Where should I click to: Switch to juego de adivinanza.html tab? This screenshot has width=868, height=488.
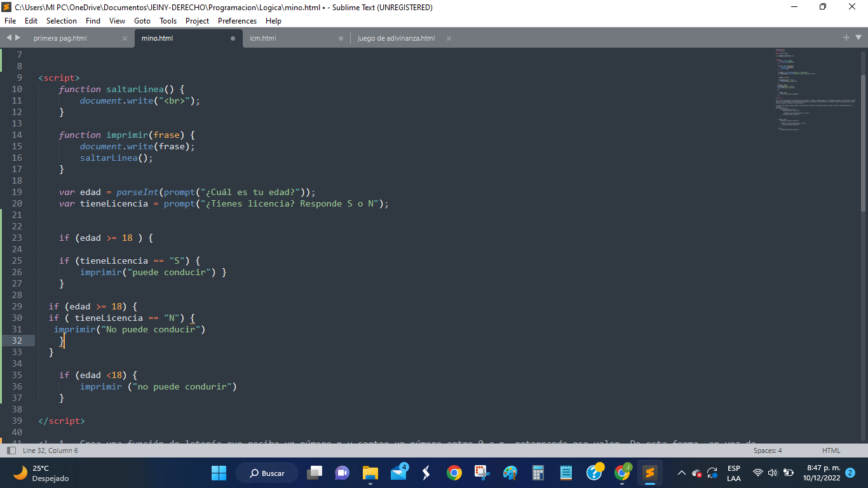[396, 38]
